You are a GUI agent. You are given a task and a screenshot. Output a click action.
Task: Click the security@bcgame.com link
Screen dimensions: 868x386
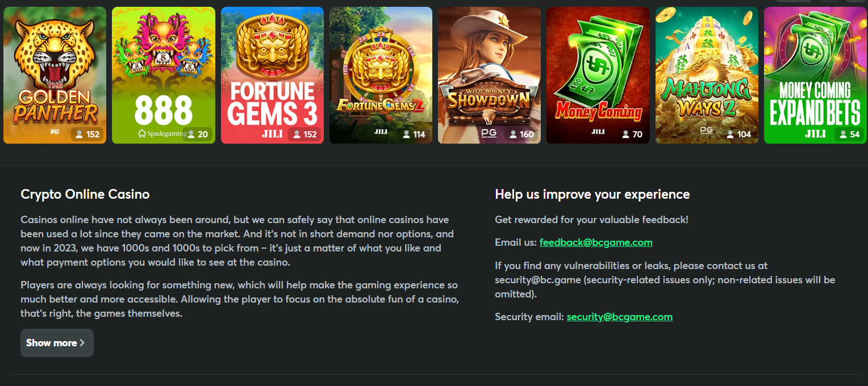click(x=619, y=317)
